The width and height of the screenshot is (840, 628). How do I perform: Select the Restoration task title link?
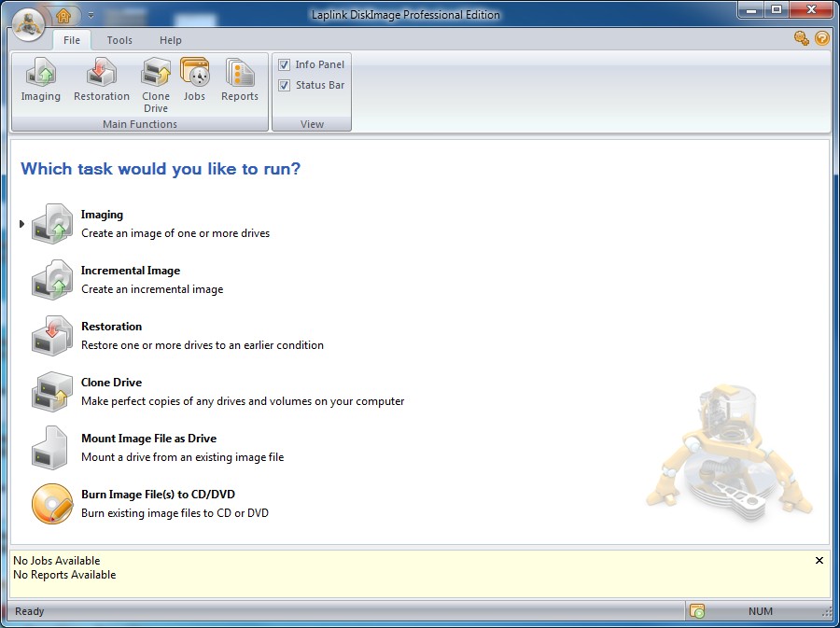point(111,326)
